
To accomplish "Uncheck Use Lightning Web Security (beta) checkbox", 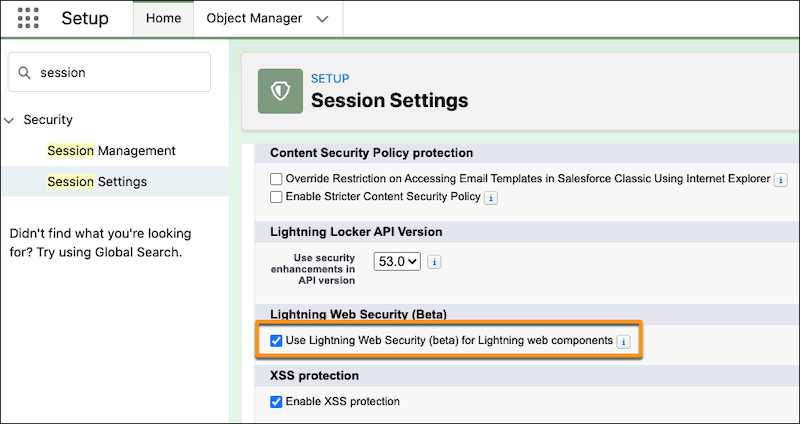I will 276,341.
